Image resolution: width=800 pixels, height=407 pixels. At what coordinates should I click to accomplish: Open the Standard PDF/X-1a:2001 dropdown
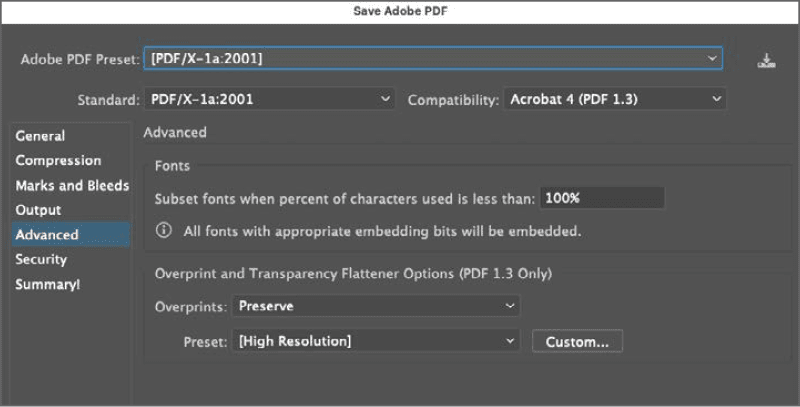[269, 99]
